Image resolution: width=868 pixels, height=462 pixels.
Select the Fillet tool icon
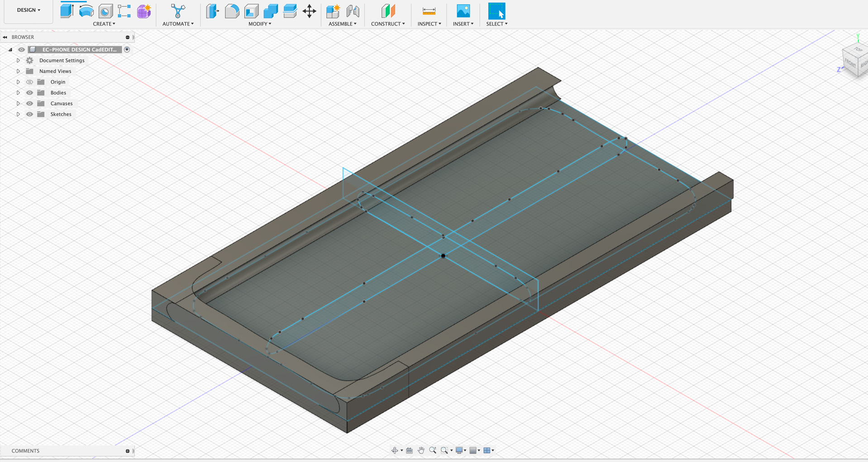tap(232, 11)
